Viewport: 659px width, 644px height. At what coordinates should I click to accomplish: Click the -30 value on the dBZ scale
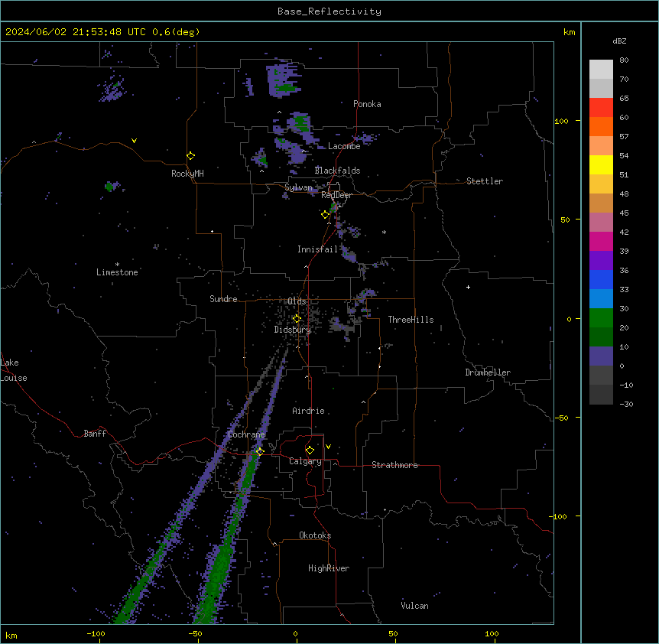click(x=626, y=404)
